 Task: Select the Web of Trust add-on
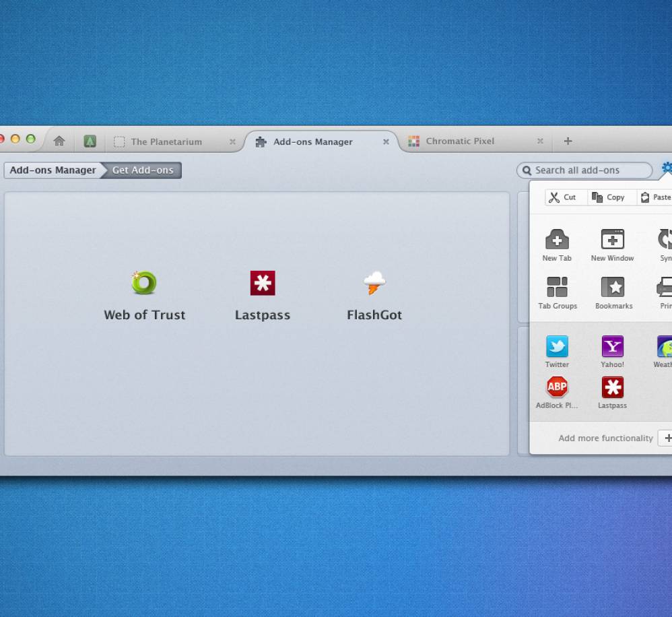coord(144,284)
